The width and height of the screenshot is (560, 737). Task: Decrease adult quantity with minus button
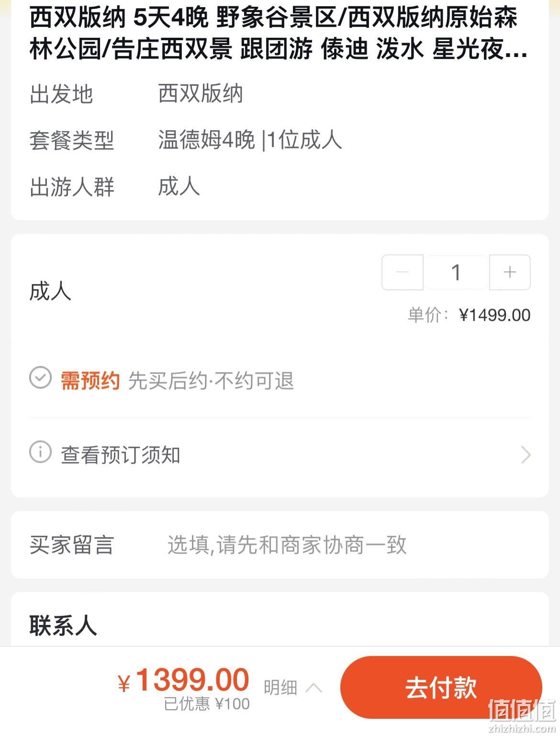click(403, 272)
